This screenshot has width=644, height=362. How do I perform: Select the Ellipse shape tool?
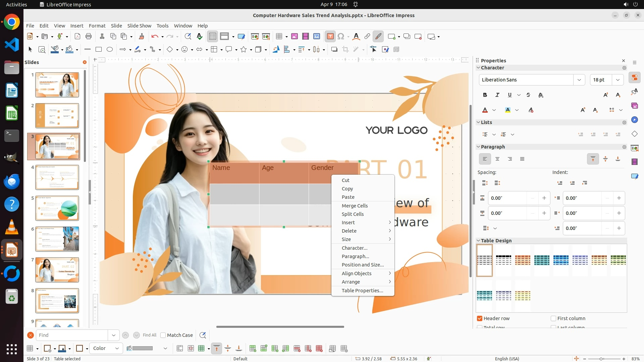click(x=109, y=49)
